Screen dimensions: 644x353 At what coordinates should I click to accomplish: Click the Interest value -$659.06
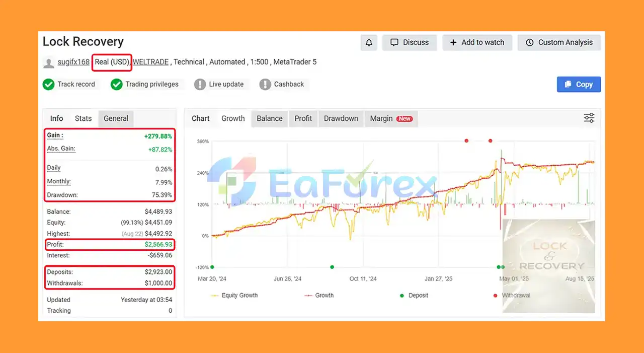[x=159, y=255]
